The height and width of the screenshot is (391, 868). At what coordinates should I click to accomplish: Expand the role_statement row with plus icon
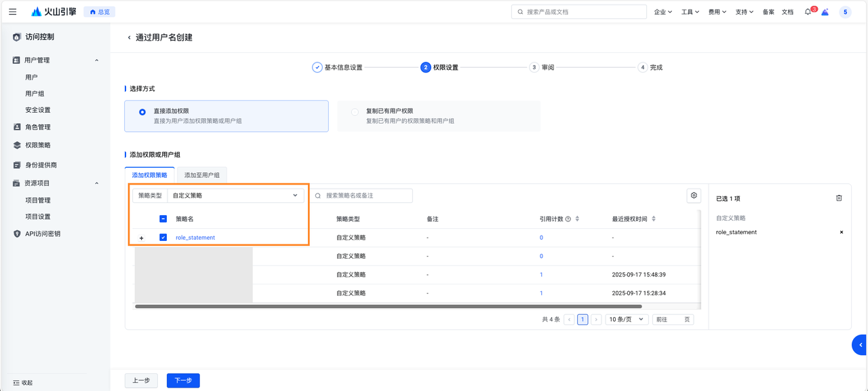(x=142, y=238)
